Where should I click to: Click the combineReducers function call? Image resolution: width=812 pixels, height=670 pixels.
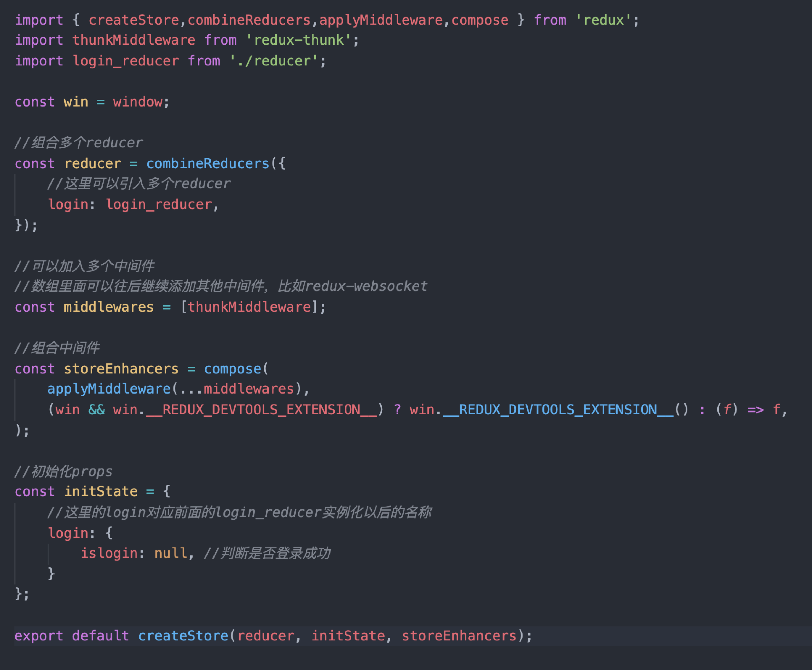[207, 164]
